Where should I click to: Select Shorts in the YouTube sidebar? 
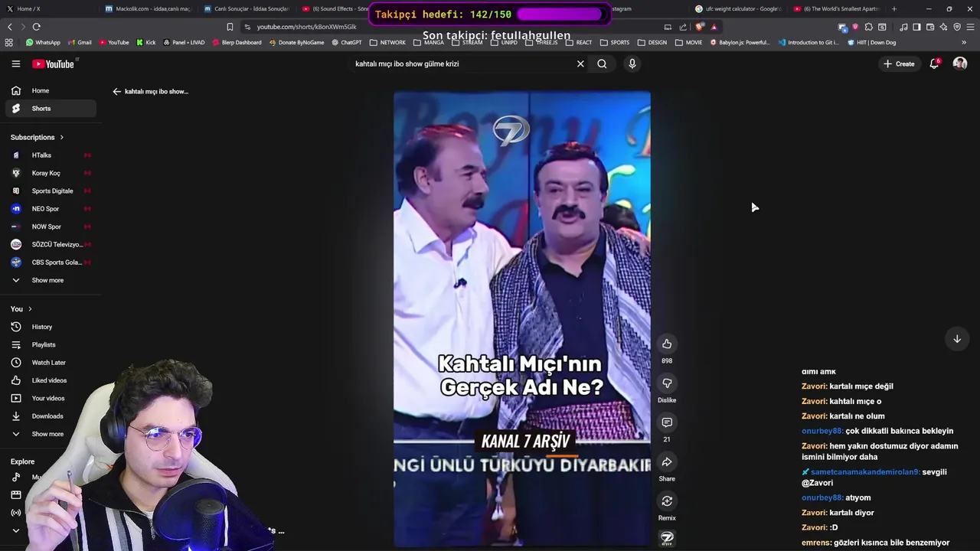51,109
